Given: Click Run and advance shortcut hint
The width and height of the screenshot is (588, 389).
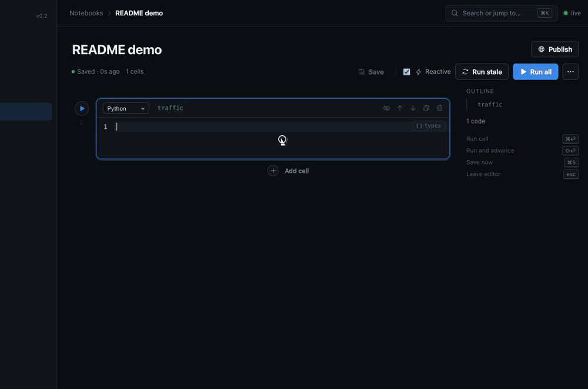Looking at the screenshot, I should [x=490, y=151].
